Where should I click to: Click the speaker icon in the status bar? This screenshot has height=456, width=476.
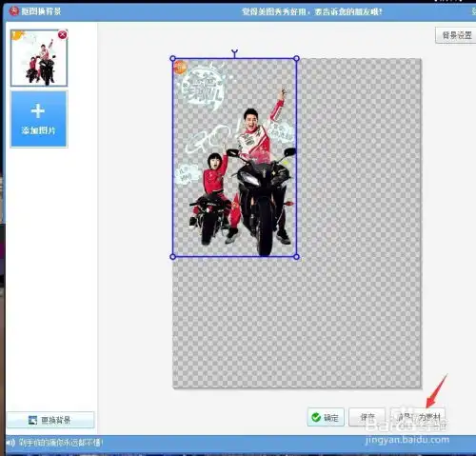(x=10, y=443)
